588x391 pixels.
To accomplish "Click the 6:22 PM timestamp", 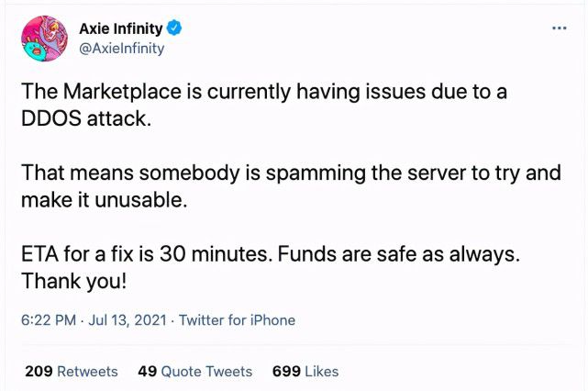I will click(x=49, y=320).
